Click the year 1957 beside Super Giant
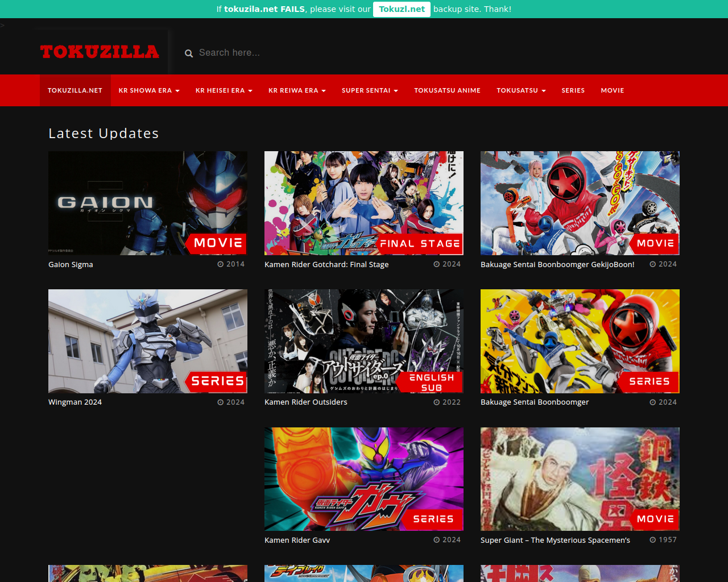This screenshot has height=582, width=728. pos(668,540)
